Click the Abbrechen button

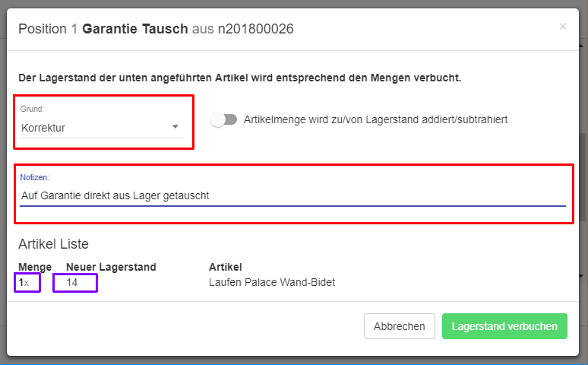(400, 326)
